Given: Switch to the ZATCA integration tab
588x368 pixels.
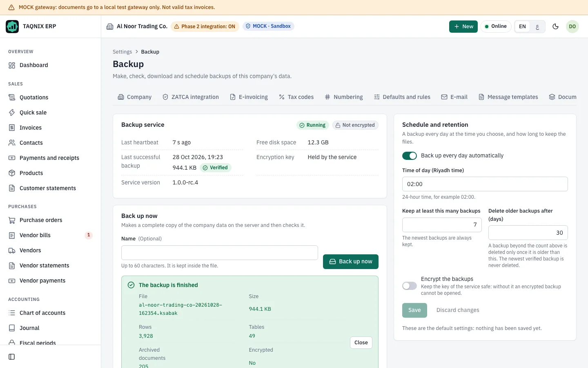Looking at the screenshot, I should pyautogui.click(x=191, y=97).
